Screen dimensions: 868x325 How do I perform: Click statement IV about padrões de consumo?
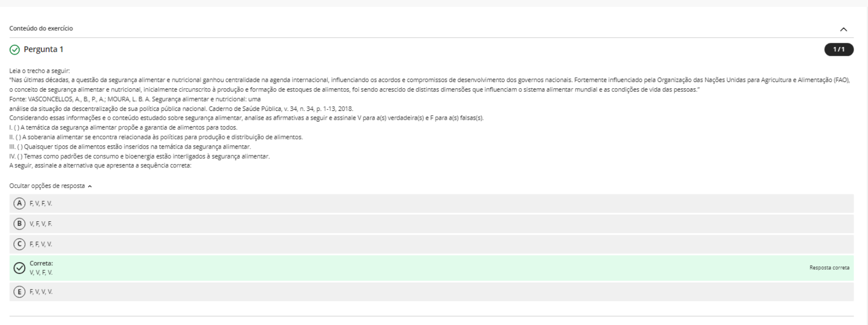[139, 156]
